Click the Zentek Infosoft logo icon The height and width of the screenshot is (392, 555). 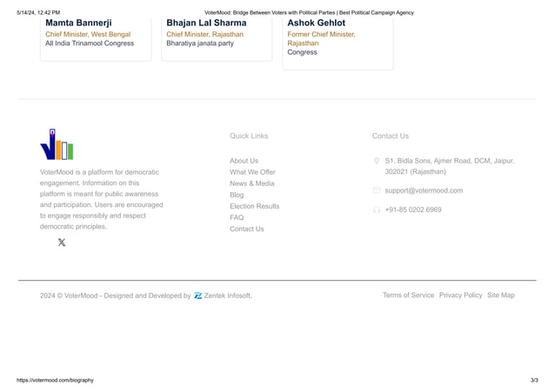(x=198, y=296)
